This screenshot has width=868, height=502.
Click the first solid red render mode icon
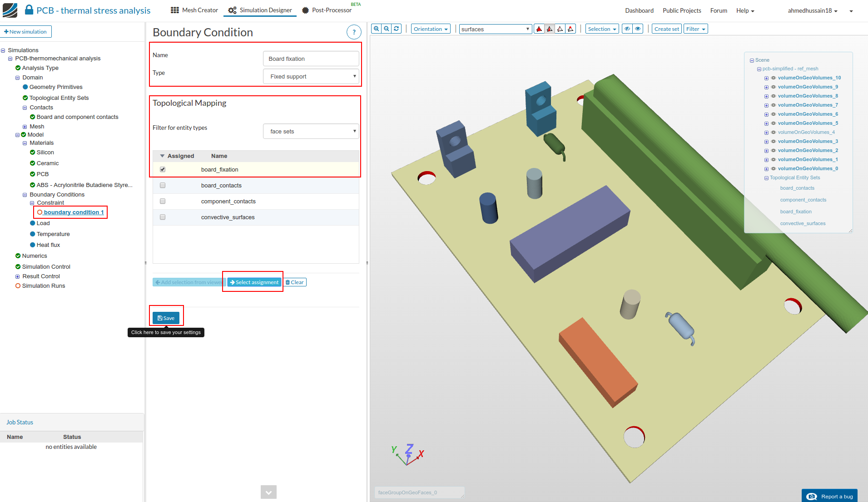(539, 29)
